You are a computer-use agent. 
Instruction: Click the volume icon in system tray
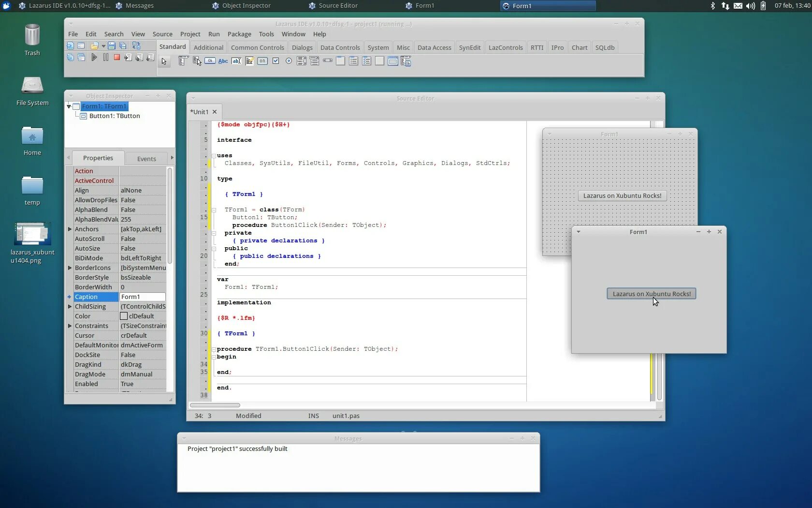750,6
